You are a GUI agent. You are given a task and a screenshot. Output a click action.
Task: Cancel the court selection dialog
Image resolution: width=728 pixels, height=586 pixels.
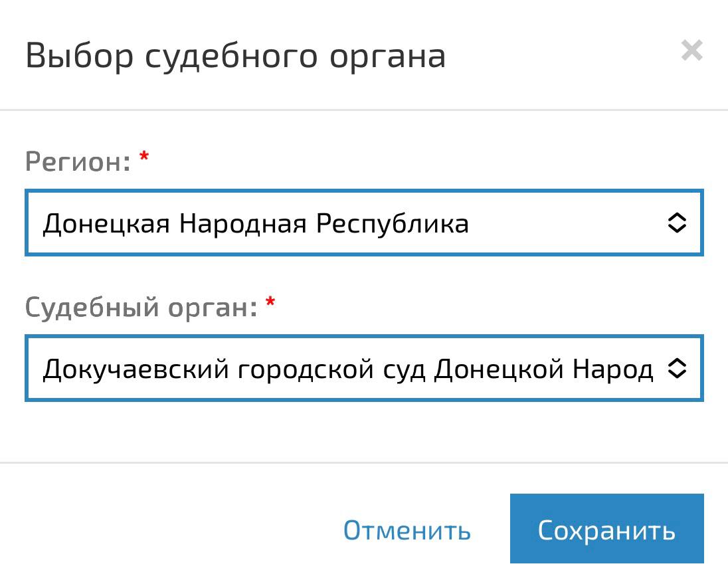[407, 530]
